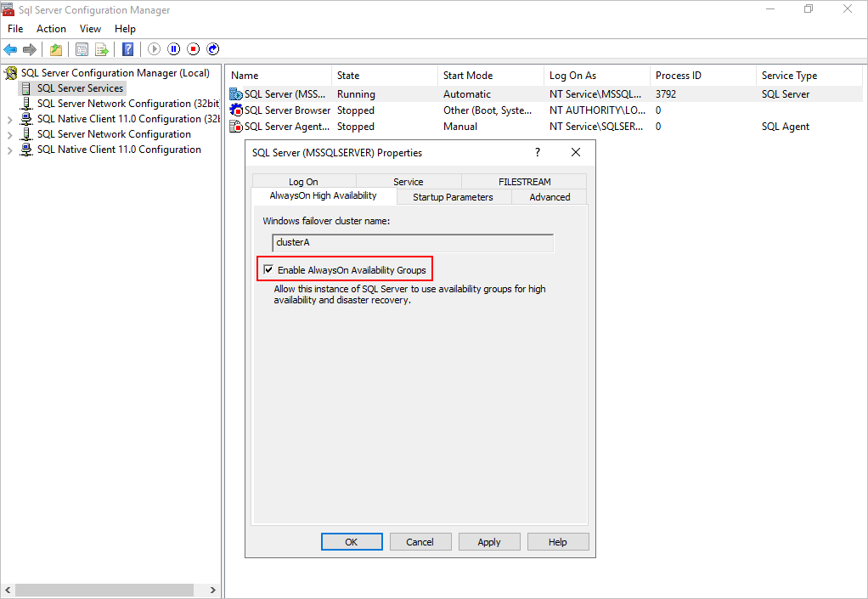Switch to the Startup Parameters tab
Viewport: 868px width, 599px height.
coord(453,197)
